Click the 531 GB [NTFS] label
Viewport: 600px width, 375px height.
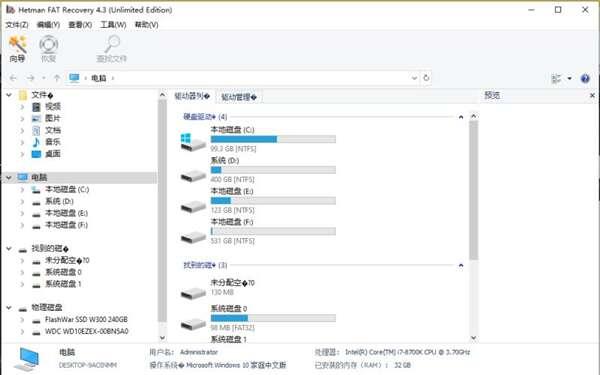[233, 241]
